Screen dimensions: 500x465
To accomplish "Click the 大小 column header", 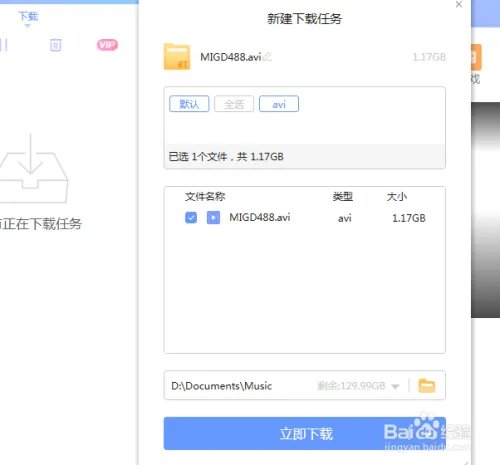I will tap(397, 197).
